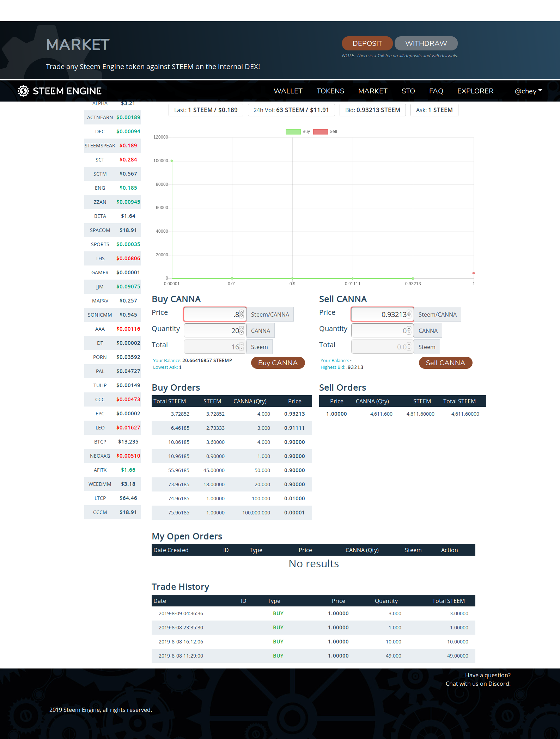560x739 pixels.
Task: Toggle the Buy series in chart legend
Action: click(298, 132)
